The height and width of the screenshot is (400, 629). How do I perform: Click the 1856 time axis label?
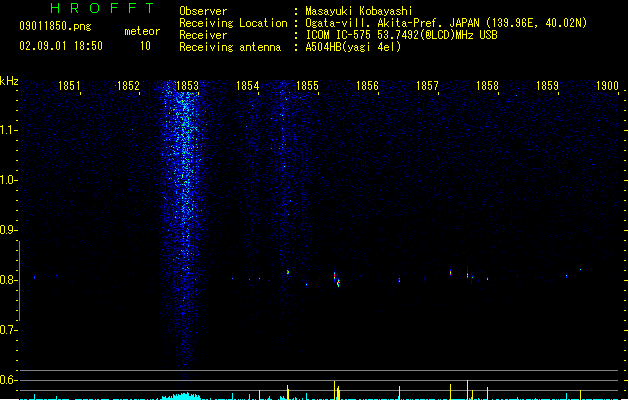[x=367, y=86]
